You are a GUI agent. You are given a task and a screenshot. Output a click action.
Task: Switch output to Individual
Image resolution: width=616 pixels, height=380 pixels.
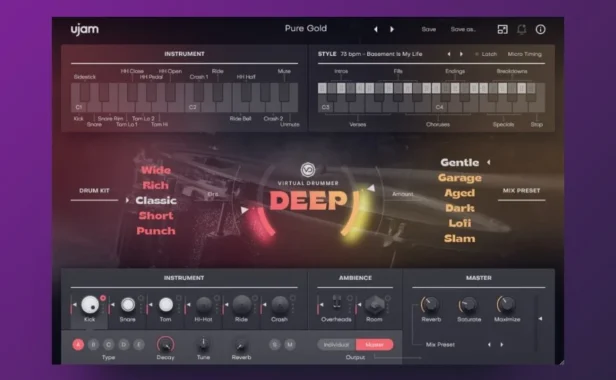[x=336, y=345]
